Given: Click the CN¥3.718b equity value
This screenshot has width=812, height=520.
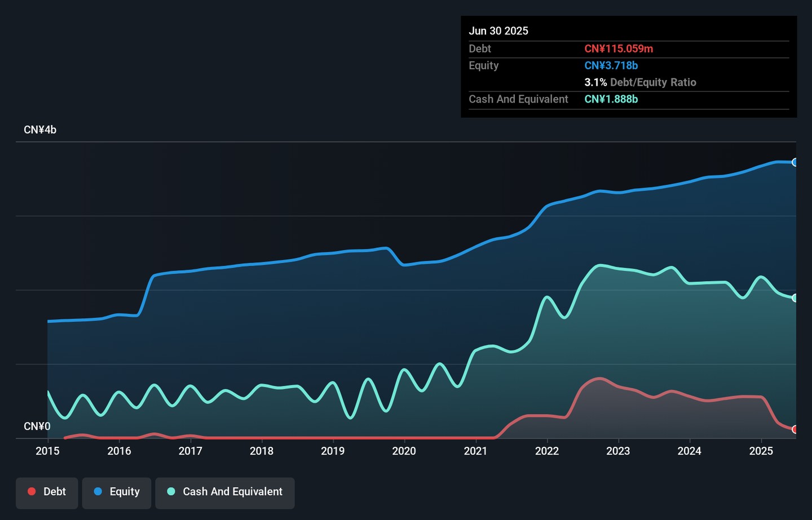Looking at the screenshot, I should click(x=611, y=65).
